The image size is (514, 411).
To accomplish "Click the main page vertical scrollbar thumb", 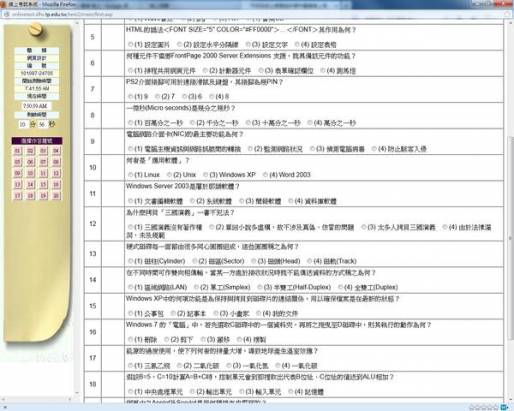I will point(510,238).
